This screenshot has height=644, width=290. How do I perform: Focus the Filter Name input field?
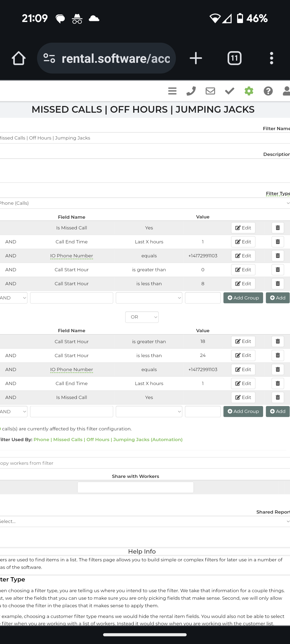[x=145, y=138]
